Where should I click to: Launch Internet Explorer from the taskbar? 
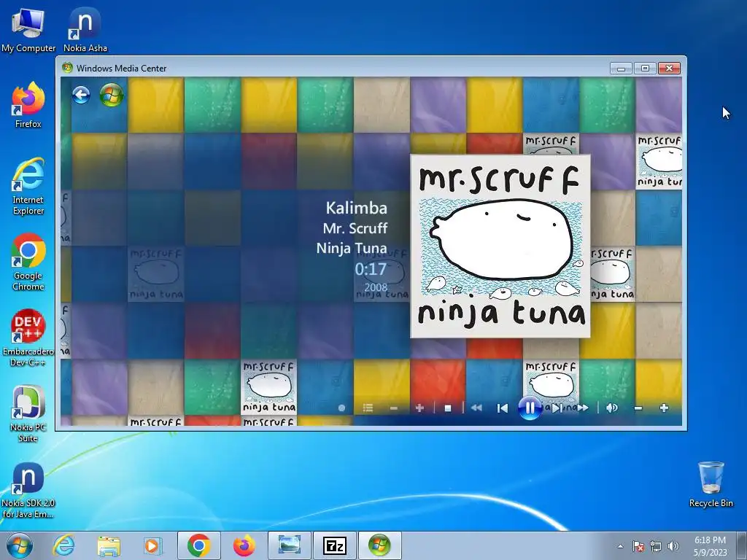(x=64, y=545)
